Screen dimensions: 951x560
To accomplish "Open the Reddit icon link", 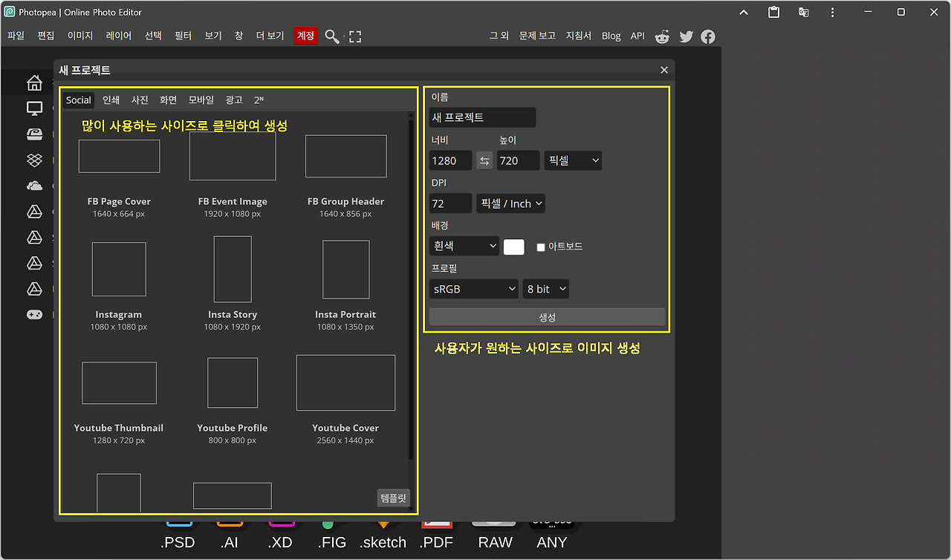I will coord(662,36).
